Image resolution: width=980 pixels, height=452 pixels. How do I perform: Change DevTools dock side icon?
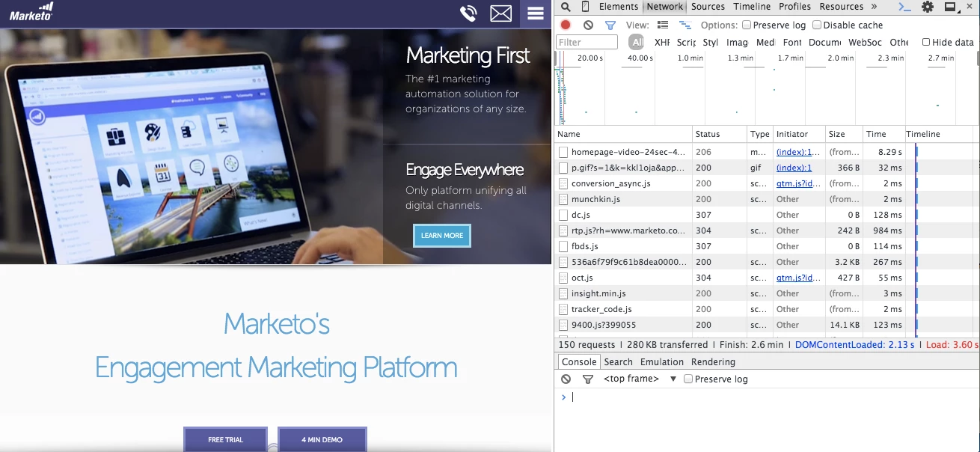(x=950, y=7)
